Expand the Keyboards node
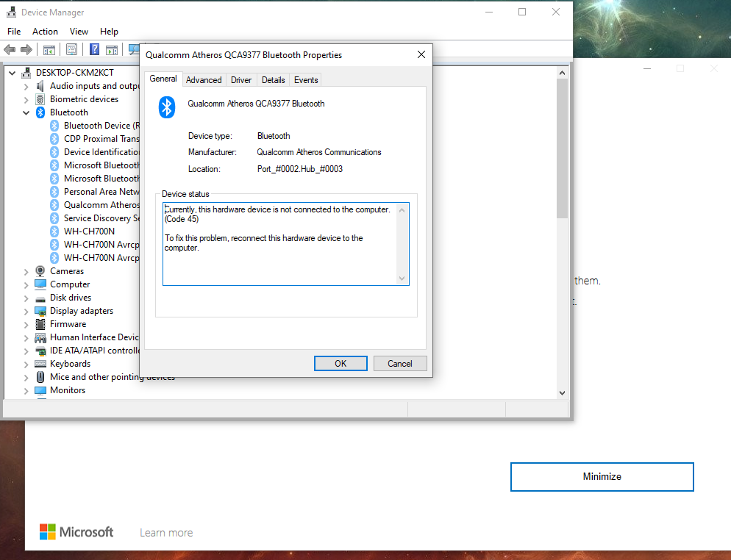The height and width of the screenshot is (560, 731). pos(26,364)
